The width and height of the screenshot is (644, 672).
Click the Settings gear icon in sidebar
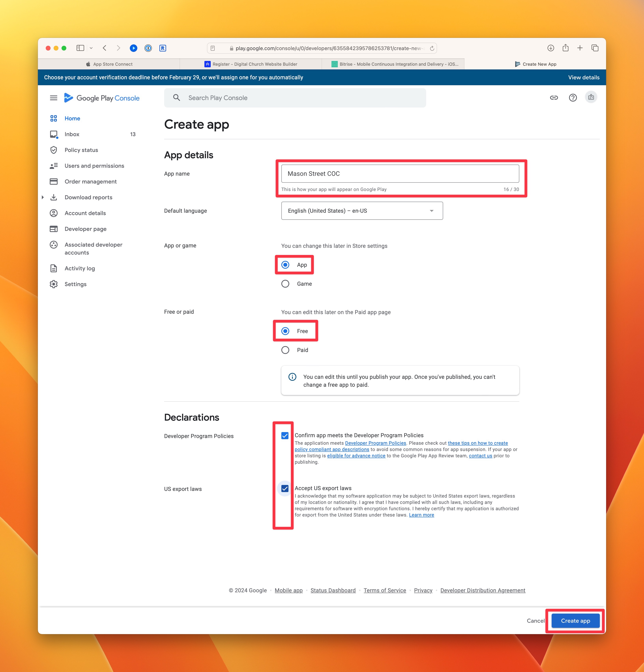tap(53, 284)
